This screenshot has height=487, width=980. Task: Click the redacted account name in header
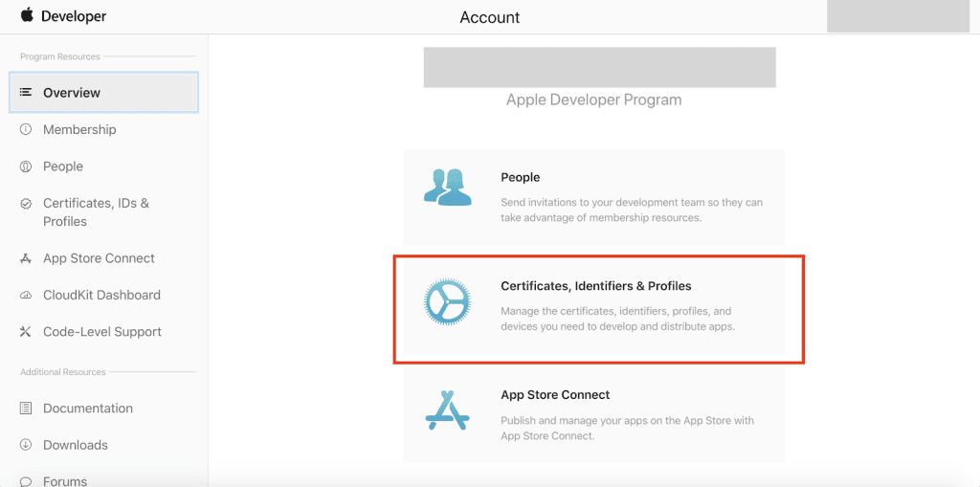[x=898, y=16]
